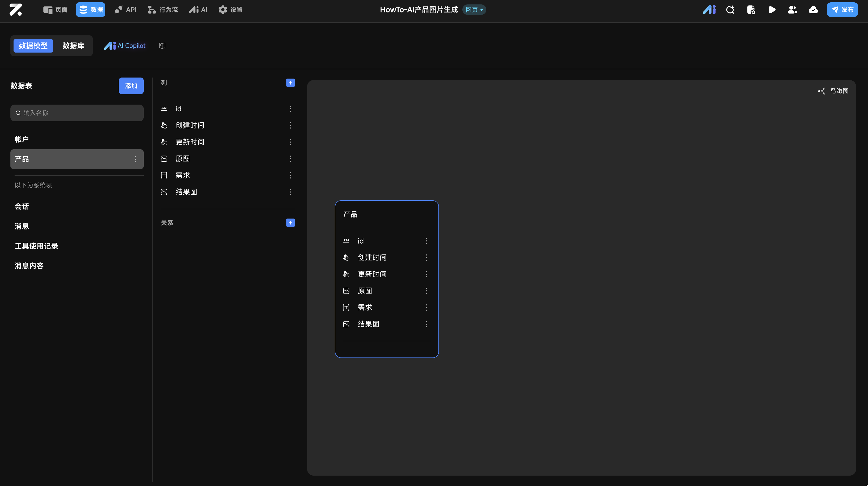The width and height of the screenshot is (868, 486).
Task: Click the 输入名称 search field
Action: pyautogui.click(x=77, y=113)
